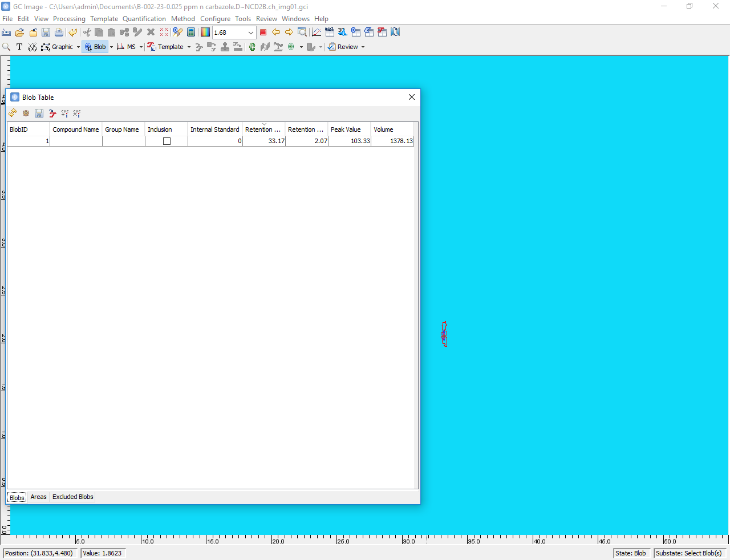Open the Windows menu
The width and height of the screenshot is (730, 560).
(295, 19)
